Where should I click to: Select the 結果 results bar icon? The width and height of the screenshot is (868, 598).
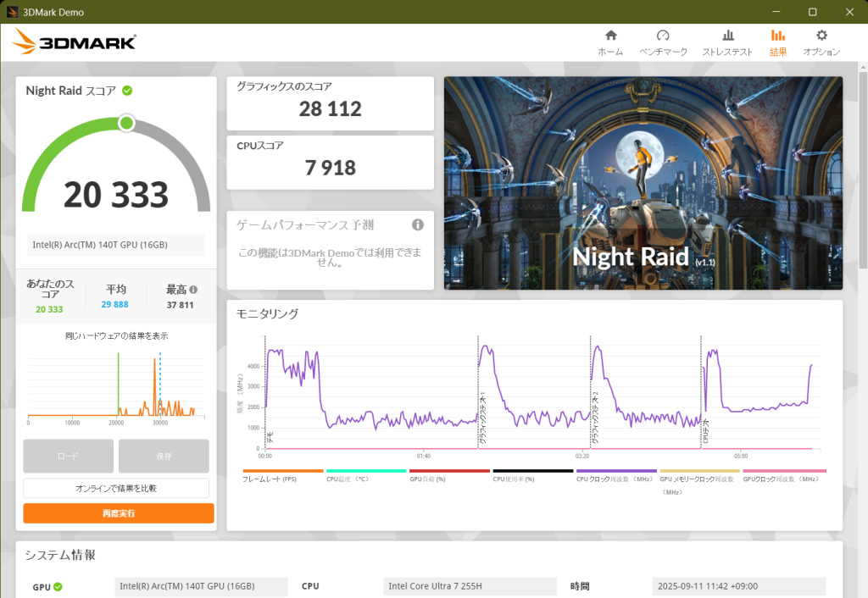[x=778, y=36]
